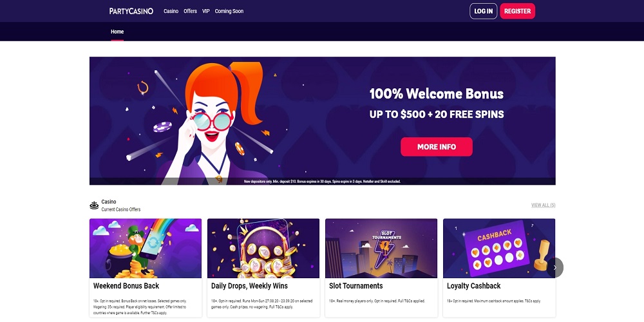644x322 pixels.
Task: Click the Loyalty Cashback title text
Action: [x=473, y=286]
